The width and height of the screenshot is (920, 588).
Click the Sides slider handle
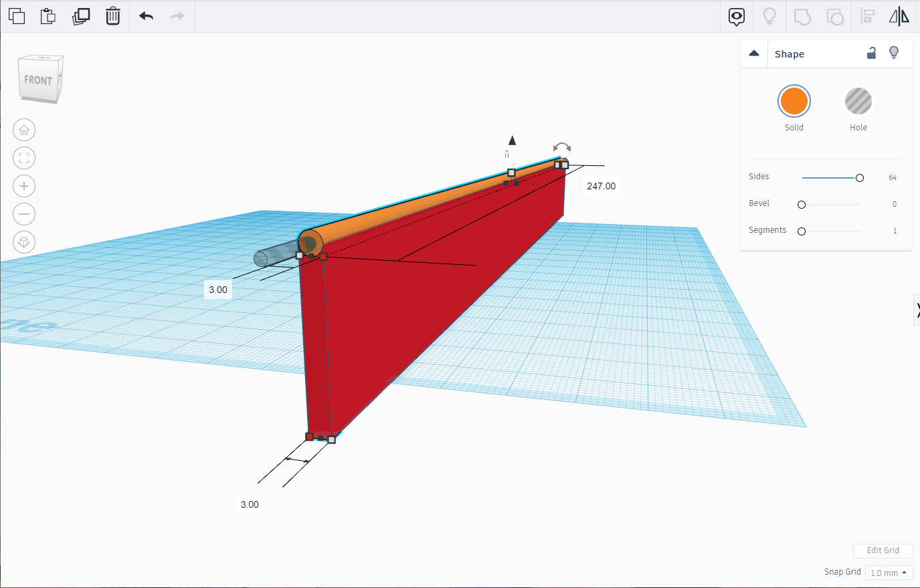click(860, 178)
